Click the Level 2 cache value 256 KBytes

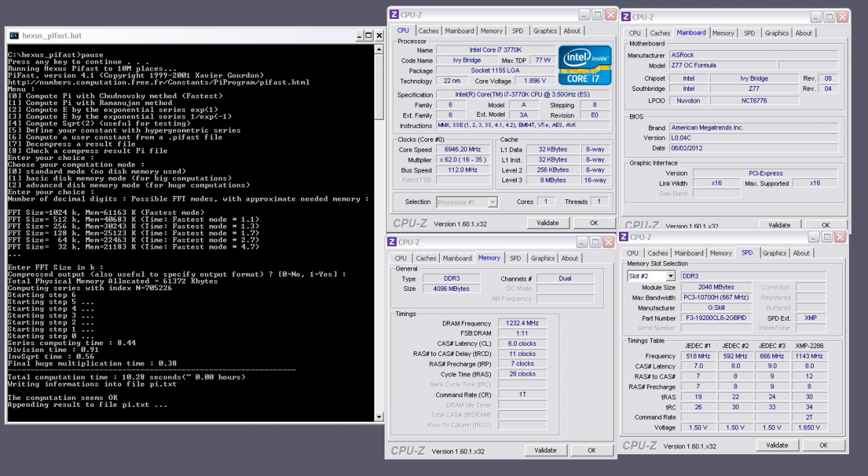pyautogui.click(x=553, y=170)
